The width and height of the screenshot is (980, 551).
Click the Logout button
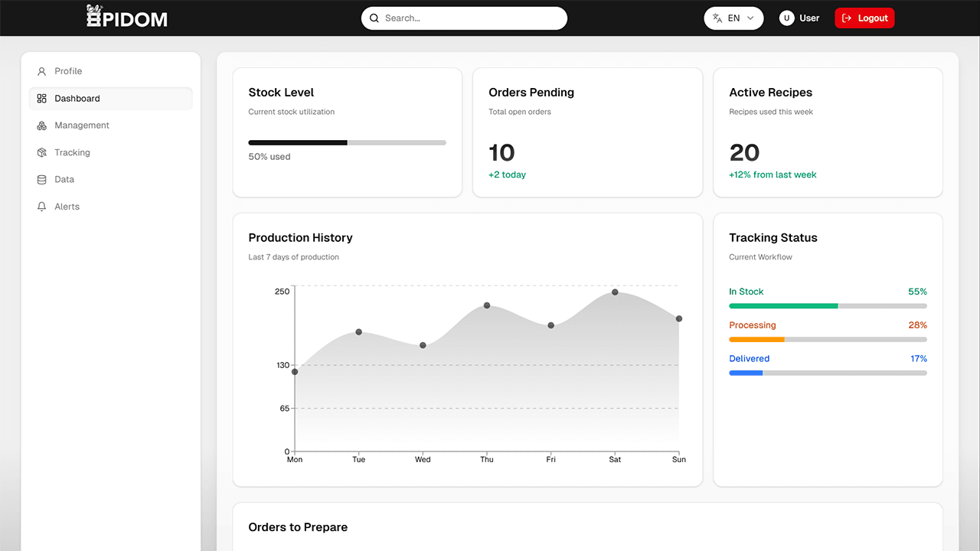click(864, 17)
